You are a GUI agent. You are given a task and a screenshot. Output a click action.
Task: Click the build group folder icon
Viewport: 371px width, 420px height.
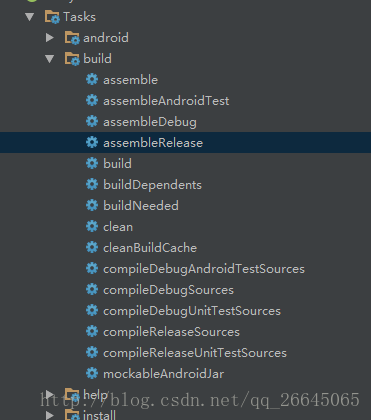tap(72, 59)
